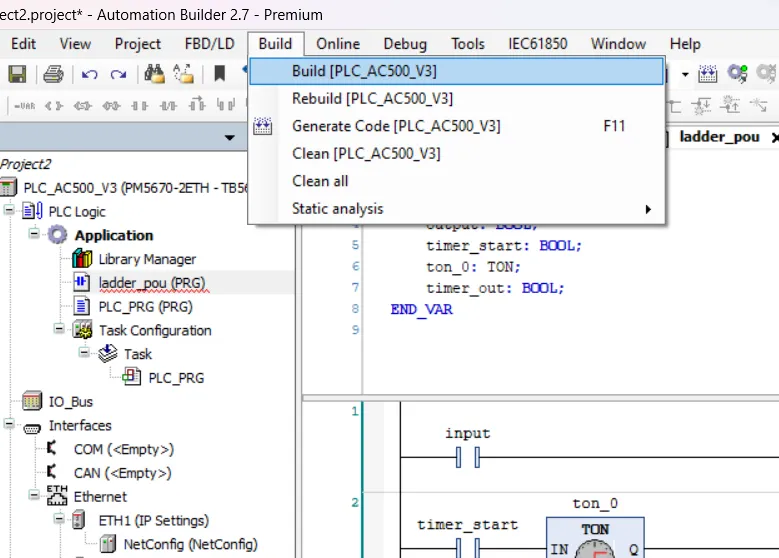This screenshot has height=558, width=779.
Task: Choose Clean all from Build menu
Action: pyautogui.click(x=456, y=181)
